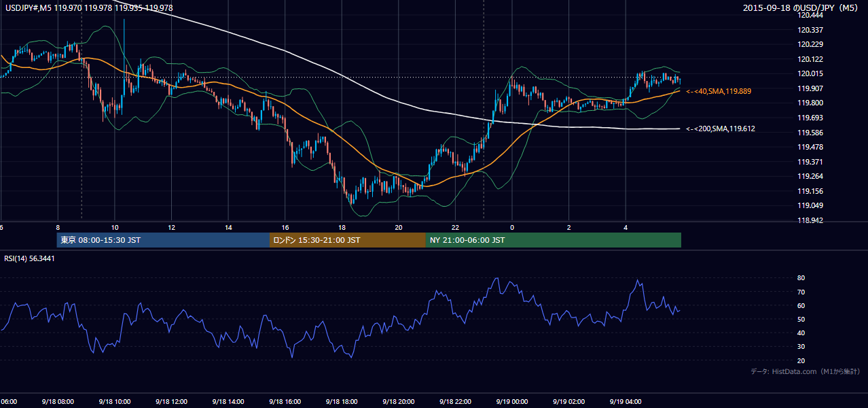Click the 9/18 22:00 bottom time label
This screenshot has height=408, width=868.
click(454, 401)
